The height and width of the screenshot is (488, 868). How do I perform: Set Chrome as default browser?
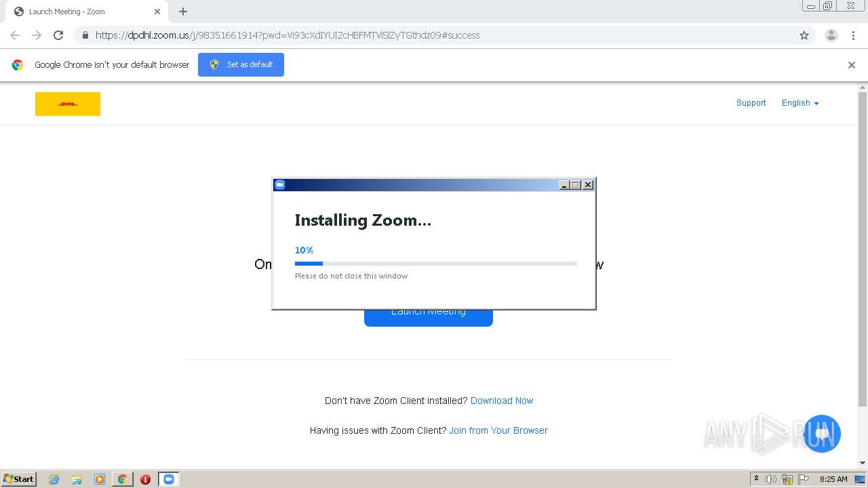[241, 64]
